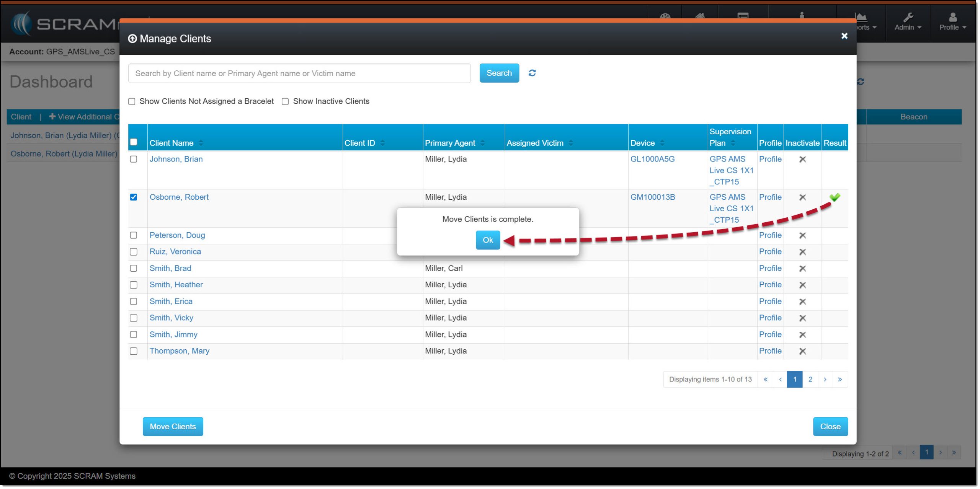Toggle Show Inactive Clients checkbox
The image size is (980, 489).
tap(285, 101)
